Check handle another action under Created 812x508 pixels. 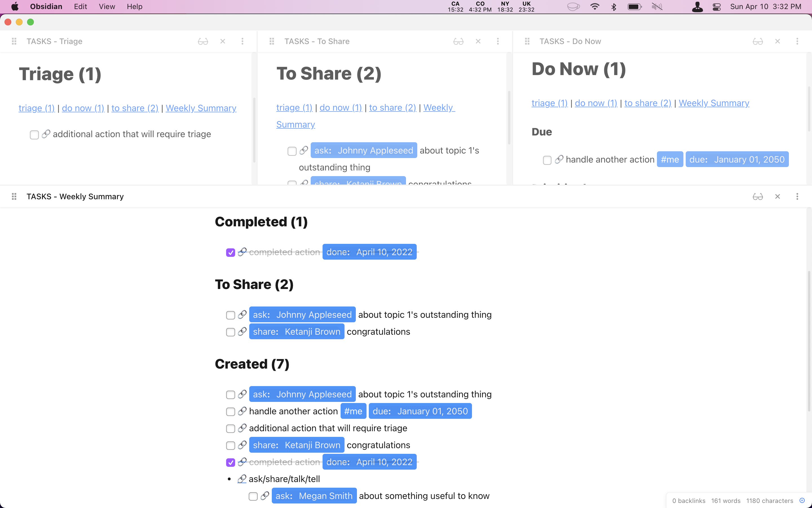pyautogui.click(x=231, y=411)
